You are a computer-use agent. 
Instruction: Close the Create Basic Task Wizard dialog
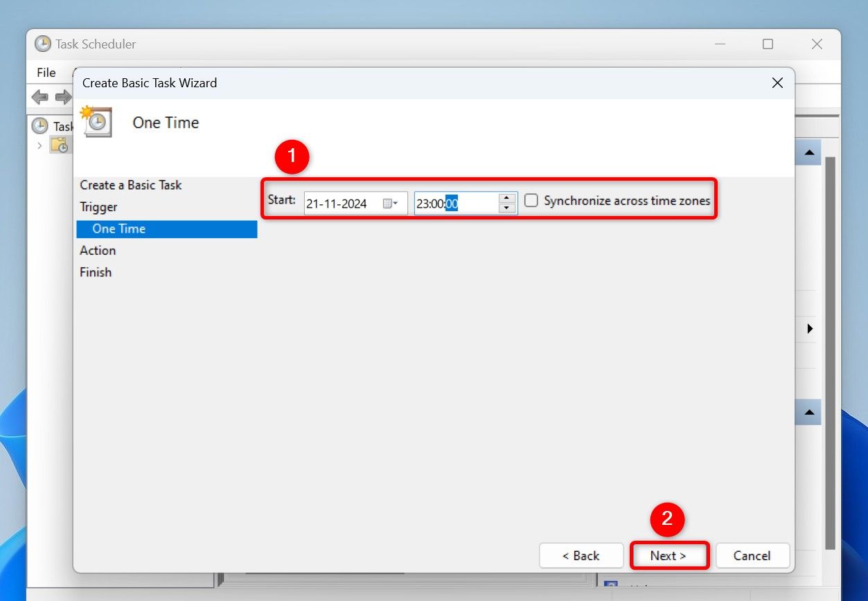(777, 83)
